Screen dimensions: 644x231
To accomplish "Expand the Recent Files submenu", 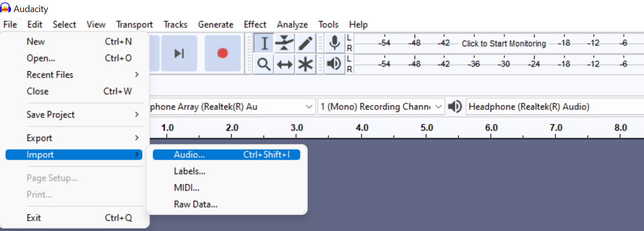I will tap(74, 75).
